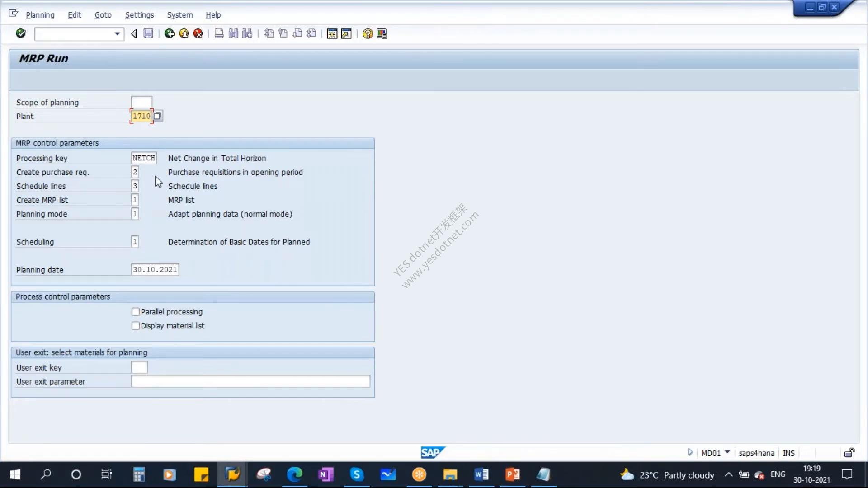The image size is (868, 488).
Task: Open the Windows notification center
Action: pyautogui.click(x=847, y=474)
